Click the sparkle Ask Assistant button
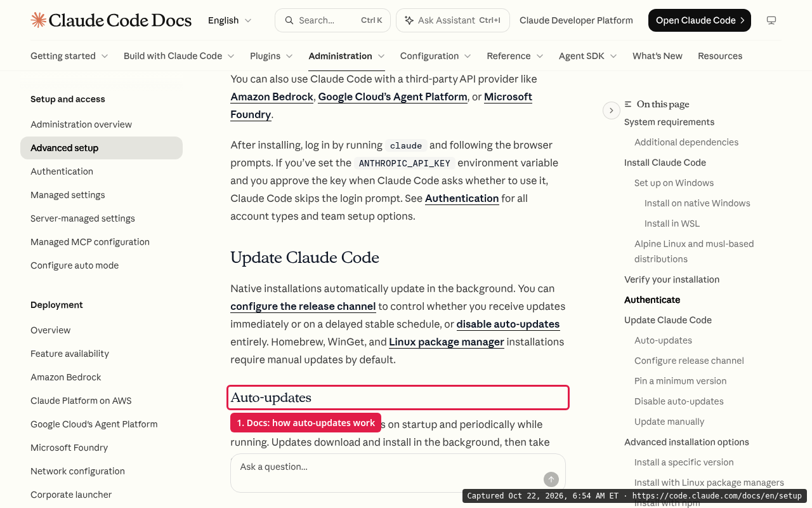This screenshot has width=812, height=508. (x=452, y=20)
